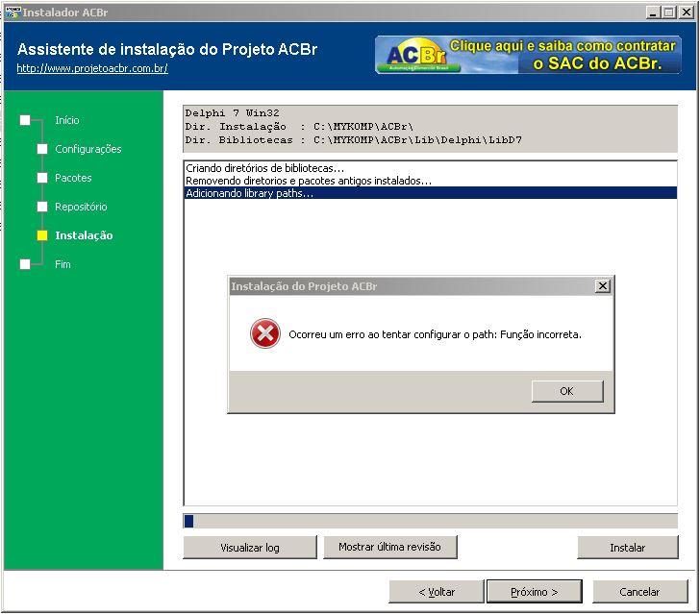Image resolution: width=700 pixels, height=614 pixels.
Task: Select the Pacotes step
Action: pos(73,178)
